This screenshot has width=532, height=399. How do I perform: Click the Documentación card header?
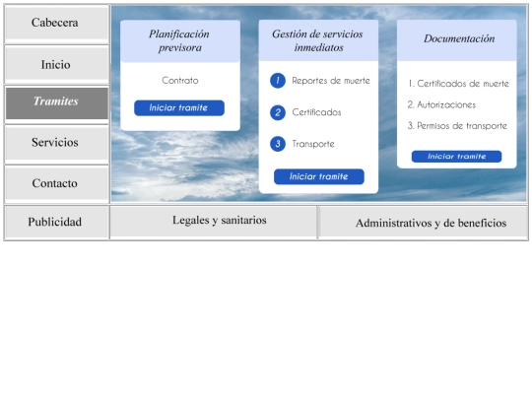[457, 40]
